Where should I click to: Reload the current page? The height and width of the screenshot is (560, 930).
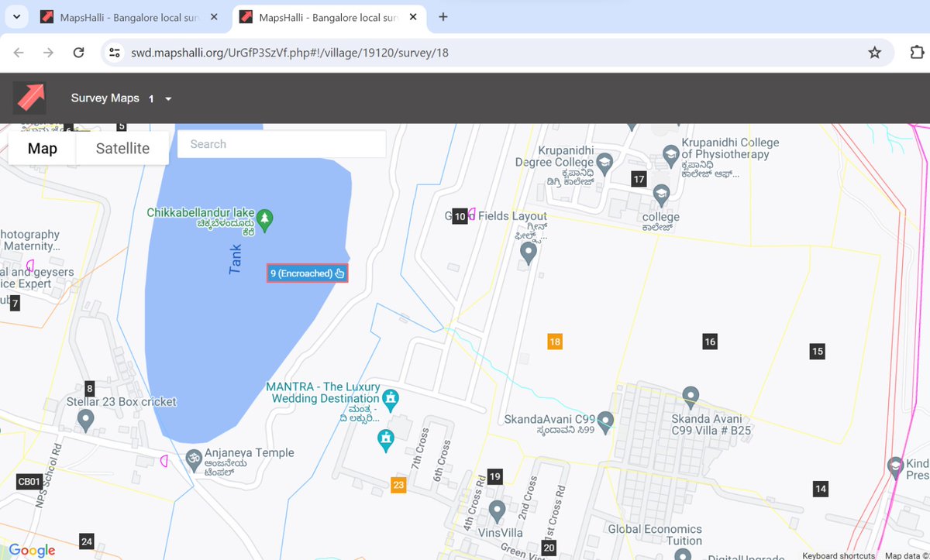78,53
